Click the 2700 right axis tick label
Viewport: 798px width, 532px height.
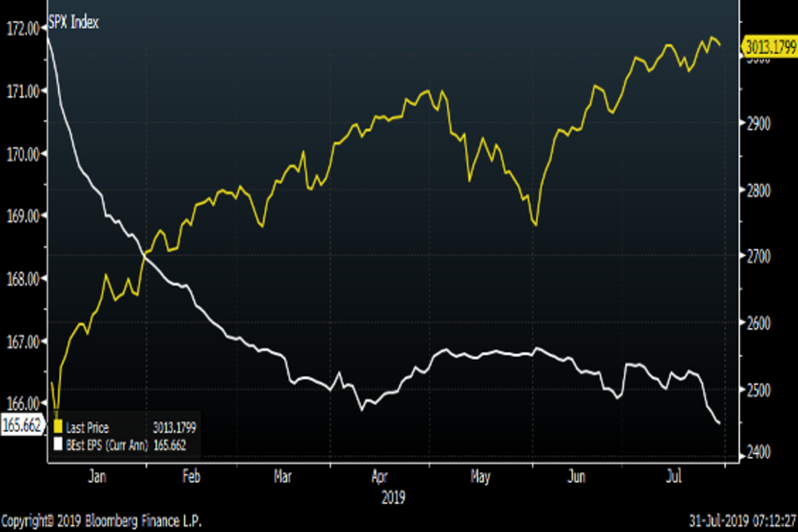(x=755, y=256)
